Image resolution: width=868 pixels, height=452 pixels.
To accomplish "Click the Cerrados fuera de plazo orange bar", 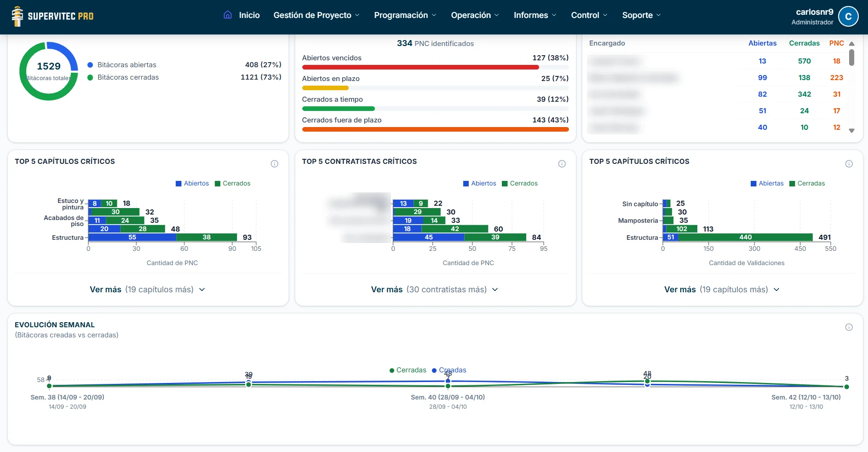I will [435, 129].
